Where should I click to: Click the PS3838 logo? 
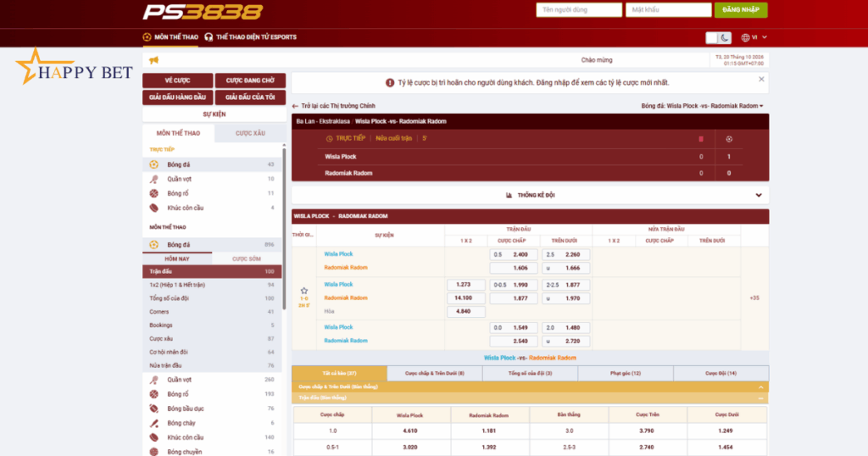(203, 12)
